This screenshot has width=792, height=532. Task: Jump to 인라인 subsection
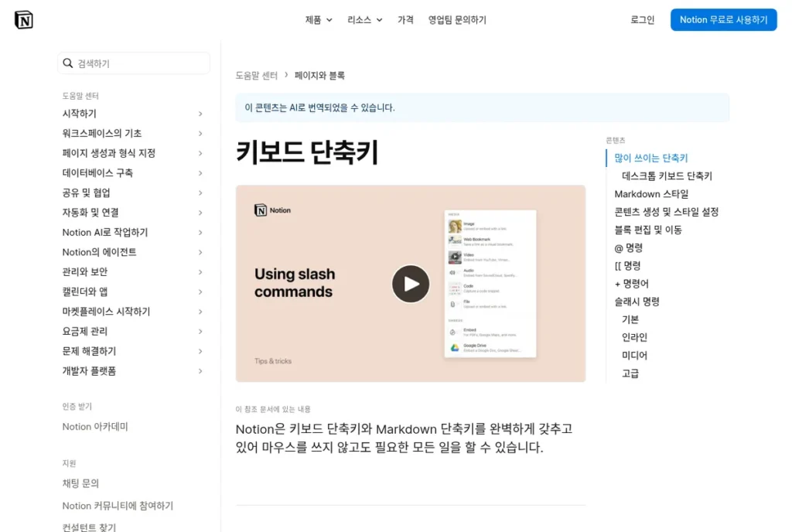pos(634,337)
